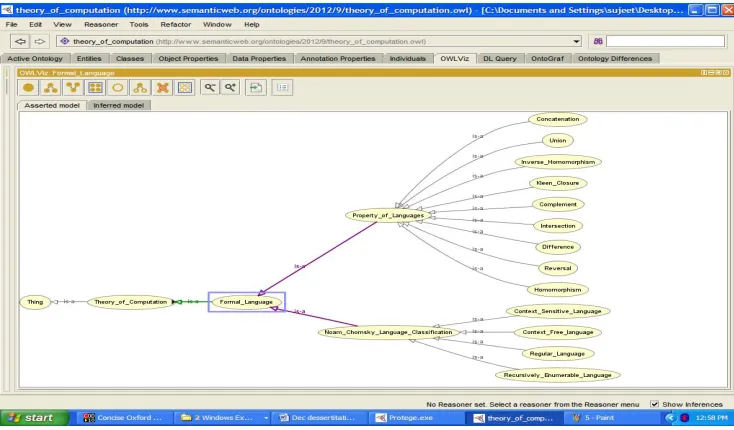Toggle the Show Inferences checkbox
734x430 pixels.
(654, 404)
